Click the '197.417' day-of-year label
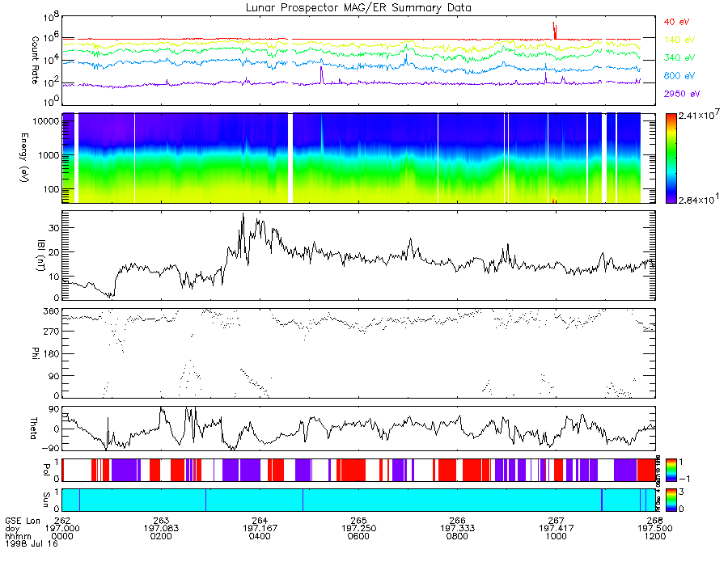Viewport: 728px width, 566px height. pyautogui.click(x=557, y=529)
